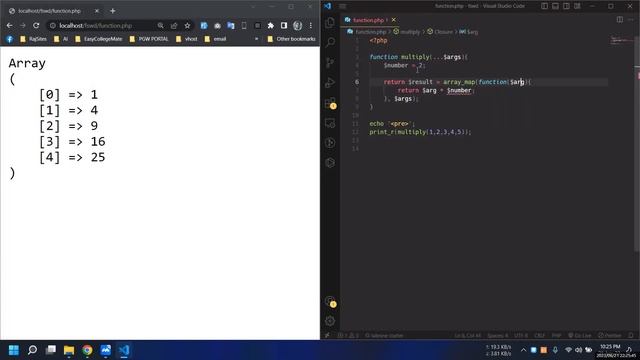640x360 pixels.
Task: Open the VS Code hamburger menu
Action: point(343,6)
